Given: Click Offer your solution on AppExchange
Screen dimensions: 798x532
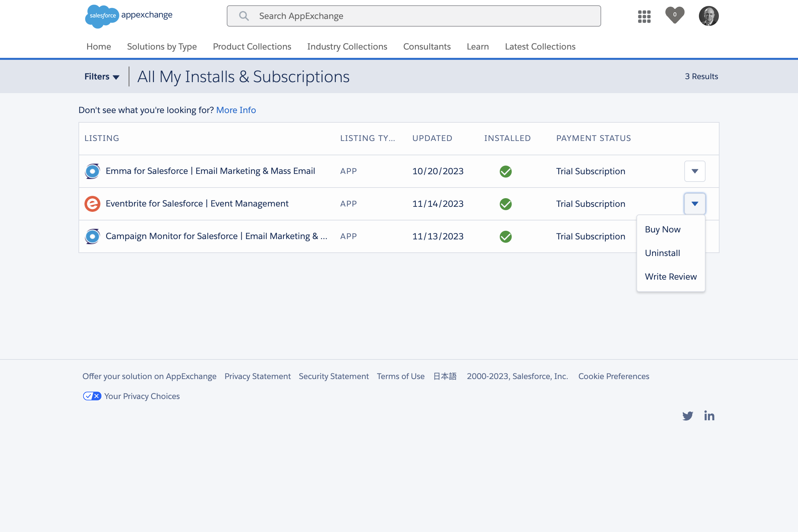Looking at the screenshot, I should coord(149,376).
